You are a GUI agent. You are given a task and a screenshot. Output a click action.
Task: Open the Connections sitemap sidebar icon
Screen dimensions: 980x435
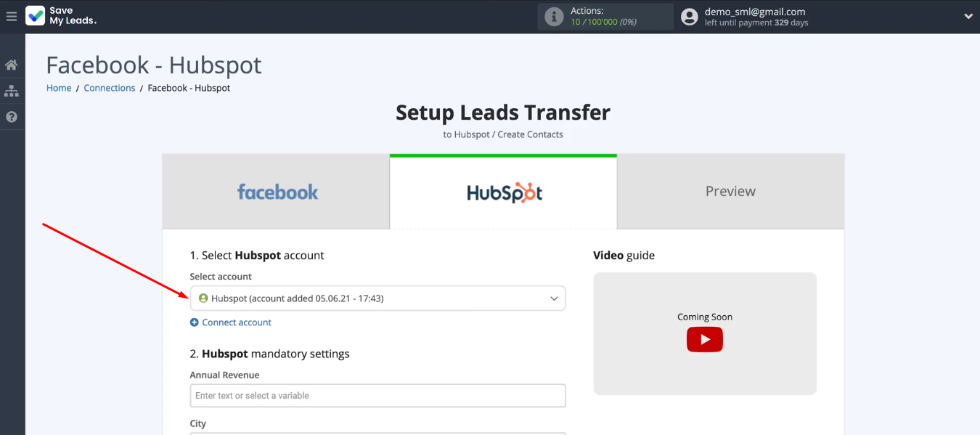[x=12, y=91]
